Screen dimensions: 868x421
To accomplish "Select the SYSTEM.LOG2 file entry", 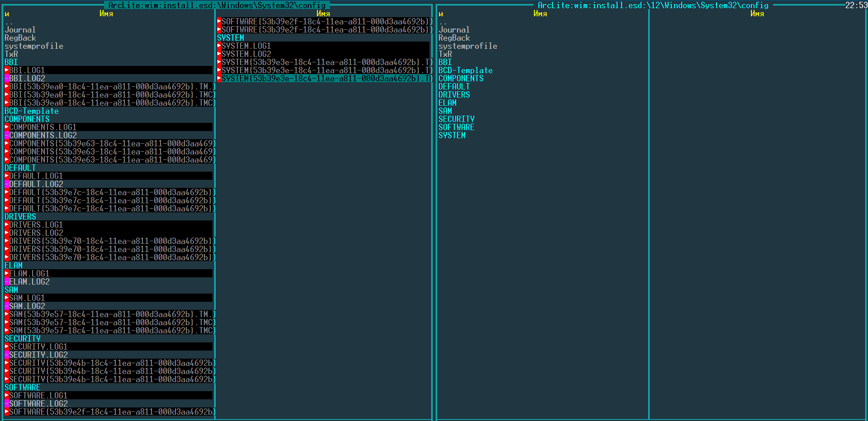I will pyautogui.click(x=246, y=54).
